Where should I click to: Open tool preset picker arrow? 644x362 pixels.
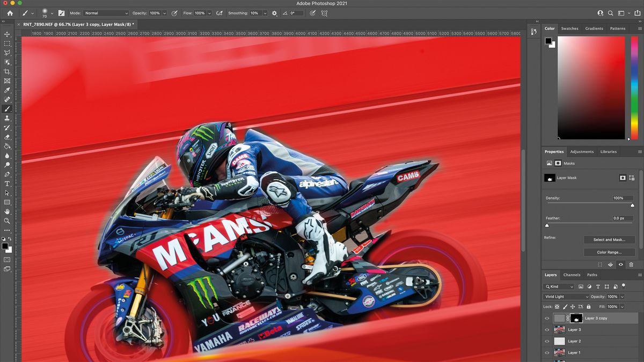(33, 13)
